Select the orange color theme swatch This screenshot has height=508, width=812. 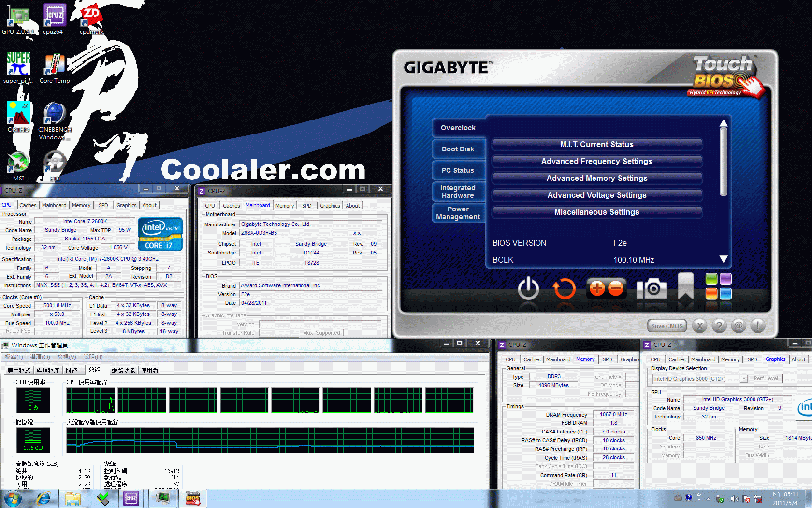(711, 293)
